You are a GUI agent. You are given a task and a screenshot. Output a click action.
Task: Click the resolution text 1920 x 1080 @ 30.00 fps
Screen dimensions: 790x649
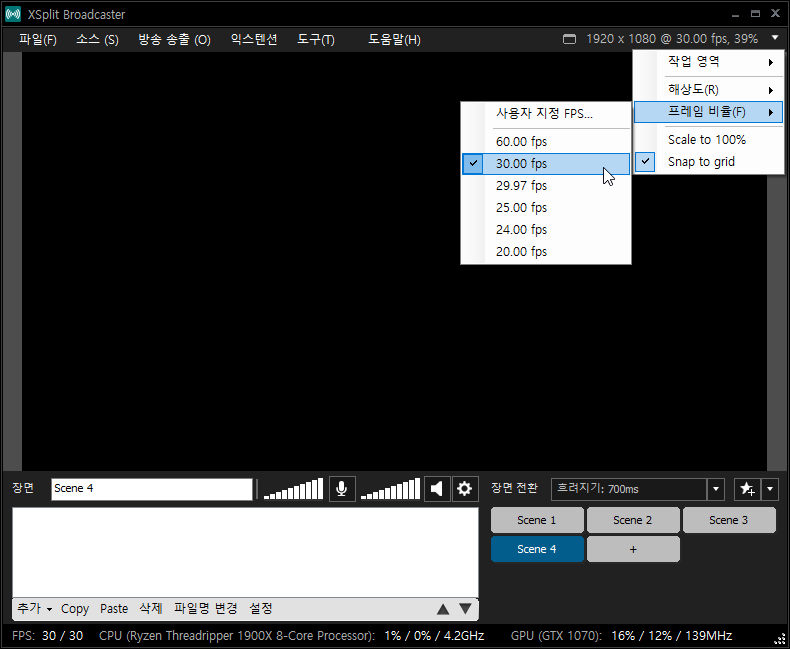tap(672, 39)
